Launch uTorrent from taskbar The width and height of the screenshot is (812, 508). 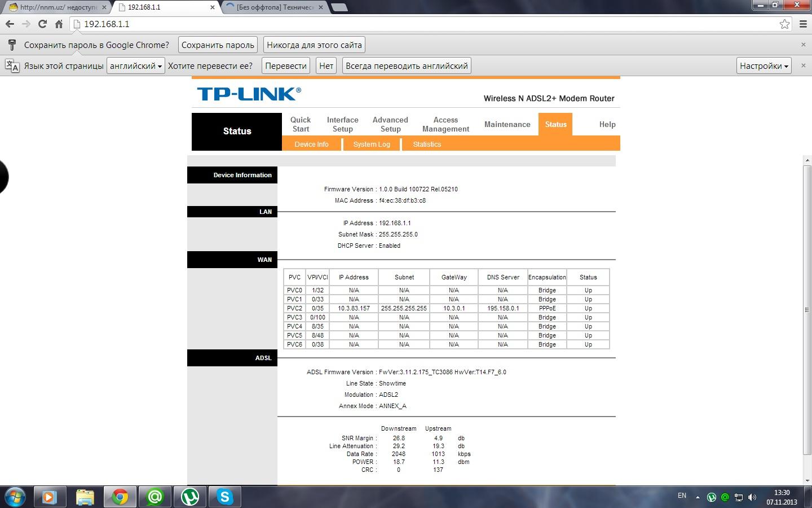[190, 497]
